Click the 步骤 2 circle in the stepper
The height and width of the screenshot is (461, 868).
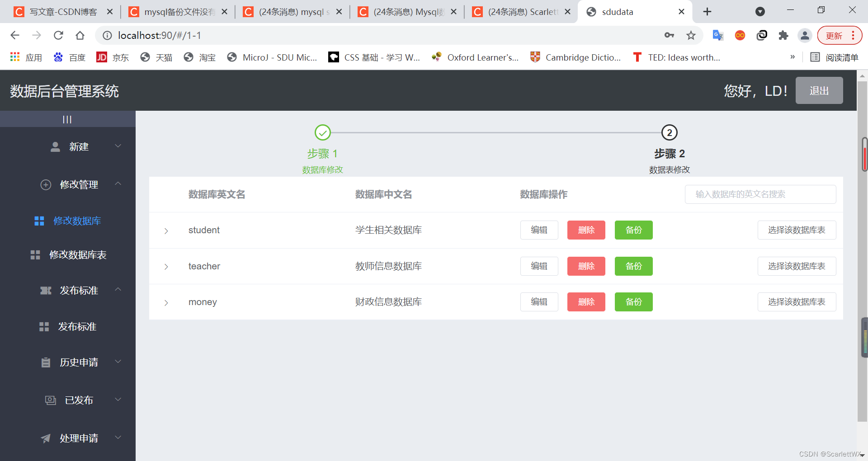coord(669,132)
